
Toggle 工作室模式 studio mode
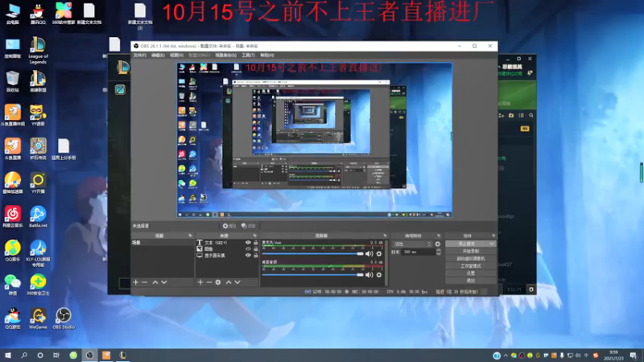[470, 266]
